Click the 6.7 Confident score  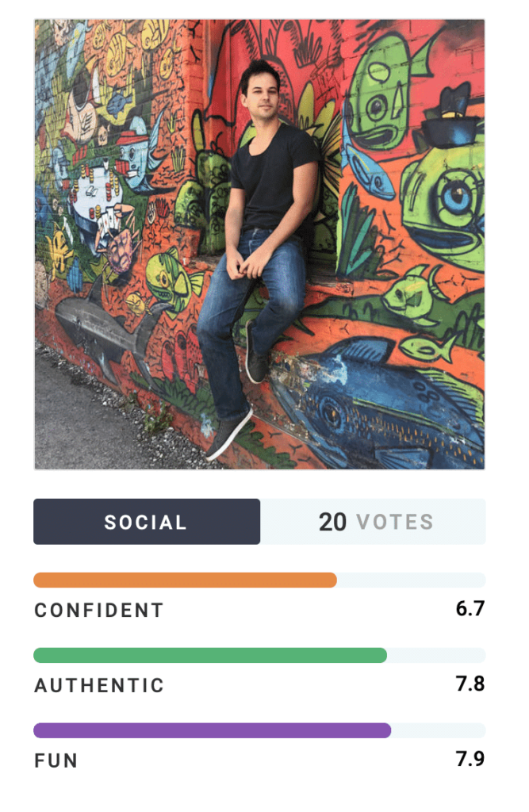(470, 609)
